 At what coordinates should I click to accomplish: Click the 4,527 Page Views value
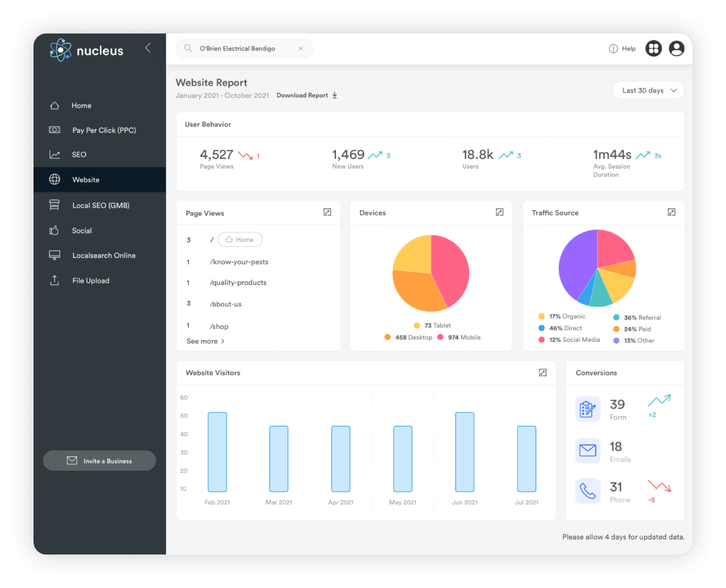coord(216,154)
